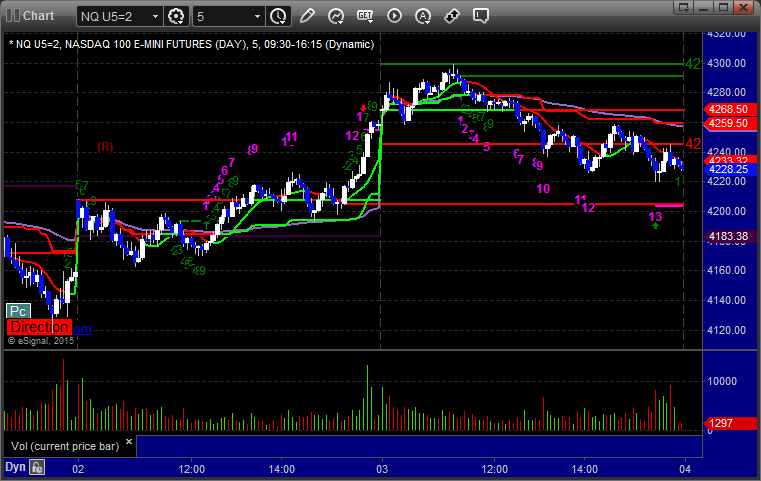Click the blue 4228.25 last price marker
761x481 pixels.
(x=729, y=169)
